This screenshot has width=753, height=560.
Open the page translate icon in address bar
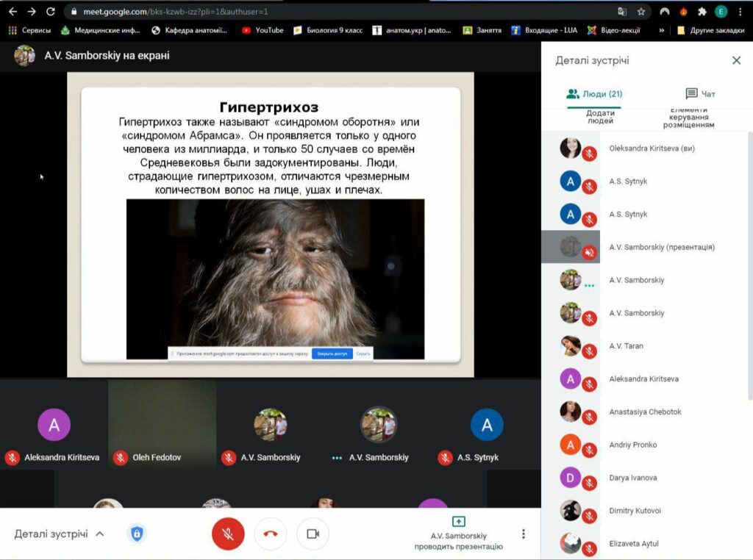[x=622, y=12]
